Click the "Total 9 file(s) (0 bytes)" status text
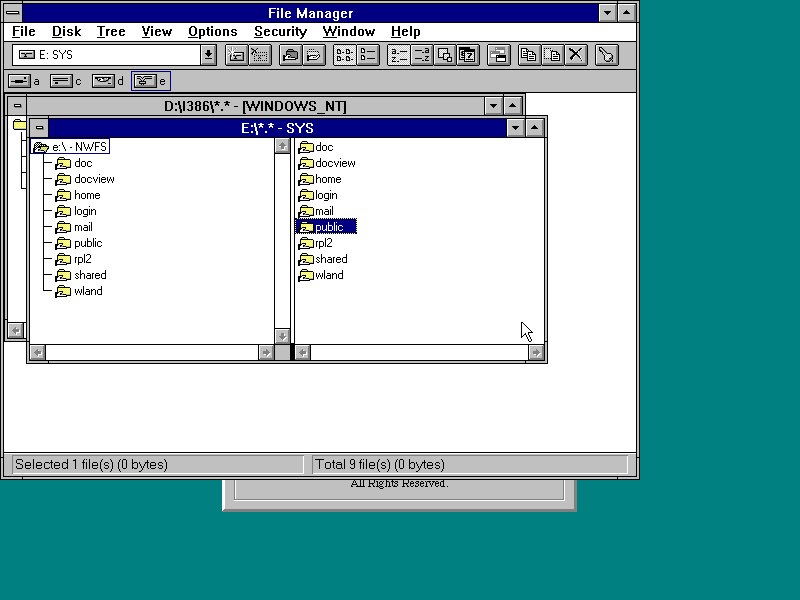 [x=380, y=465]
